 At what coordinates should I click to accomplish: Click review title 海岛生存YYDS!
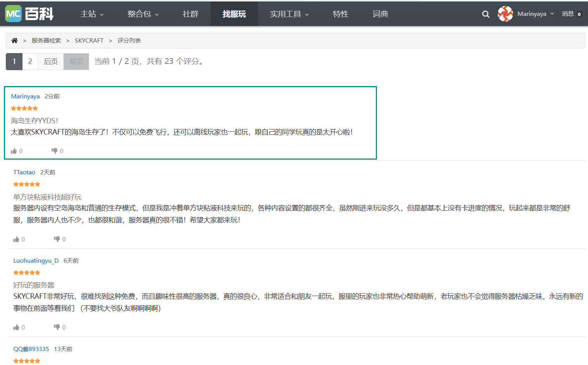coord(35,121)
